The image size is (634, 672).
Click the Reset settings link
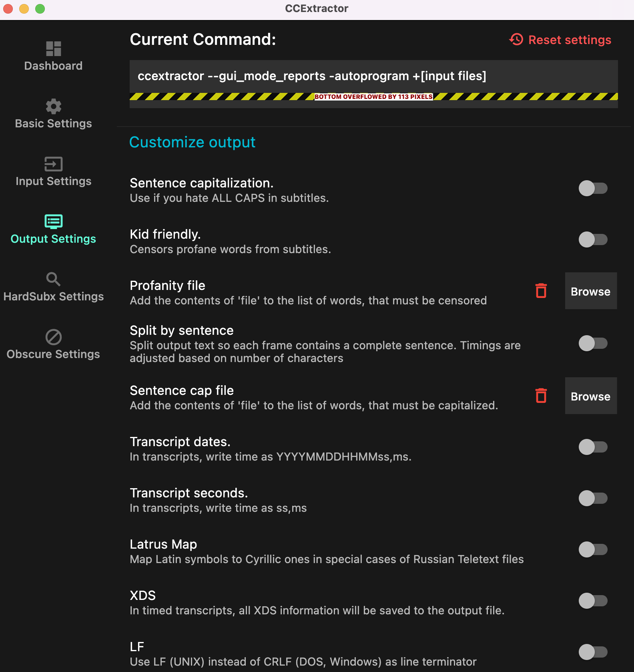[x=570, y=40]
